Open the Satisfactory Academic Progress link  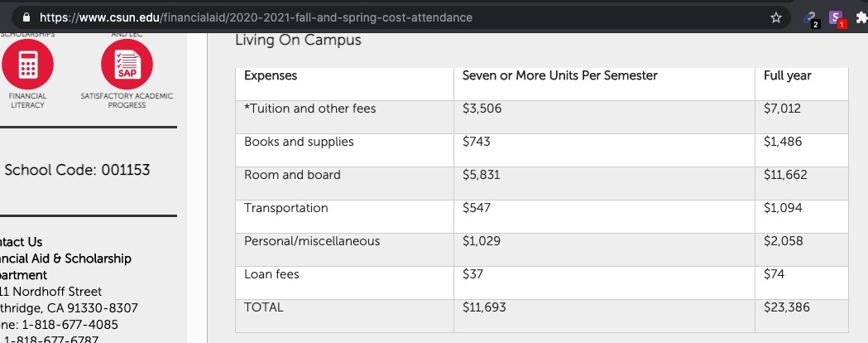click(x=127, y=100)
